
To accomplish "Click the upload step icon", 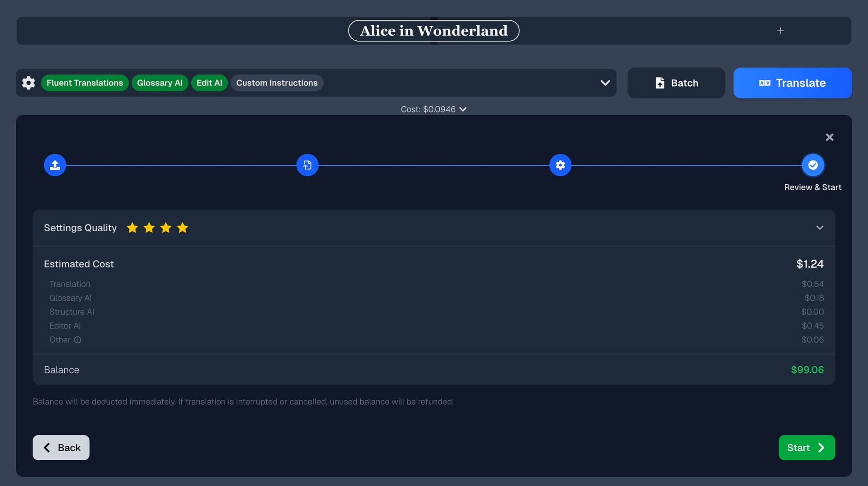I will pyautogui.click(x=55, y=165).
